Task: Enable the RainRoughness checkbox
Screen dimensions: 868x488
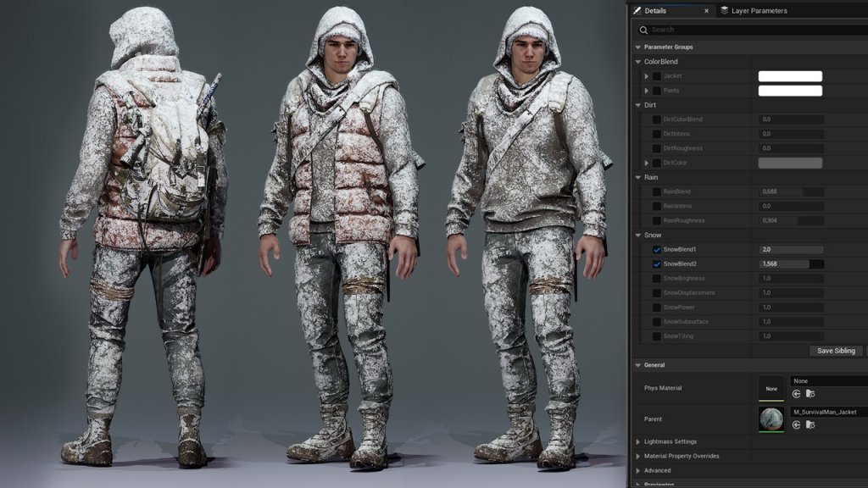Action: click(x=657, y=220)
